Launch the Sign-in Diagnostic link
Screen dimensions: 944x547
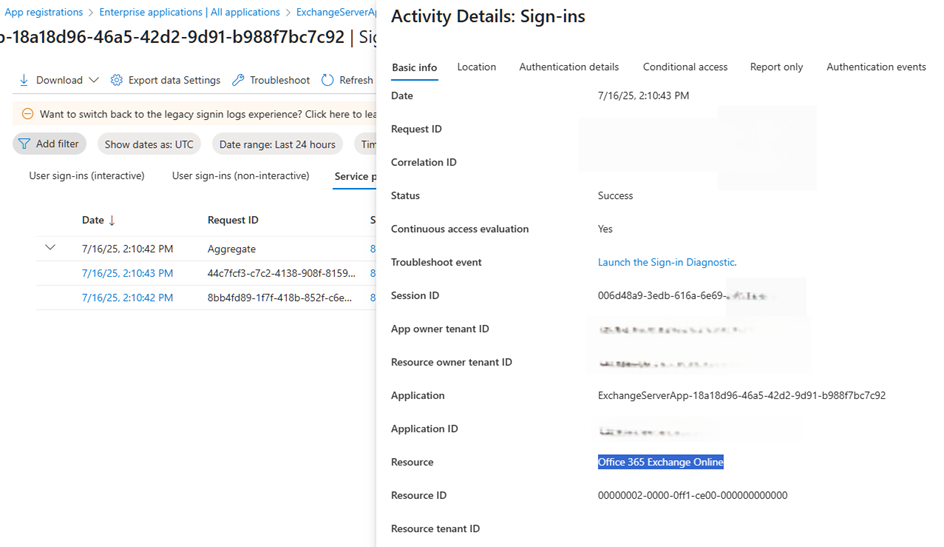point(667,262)
